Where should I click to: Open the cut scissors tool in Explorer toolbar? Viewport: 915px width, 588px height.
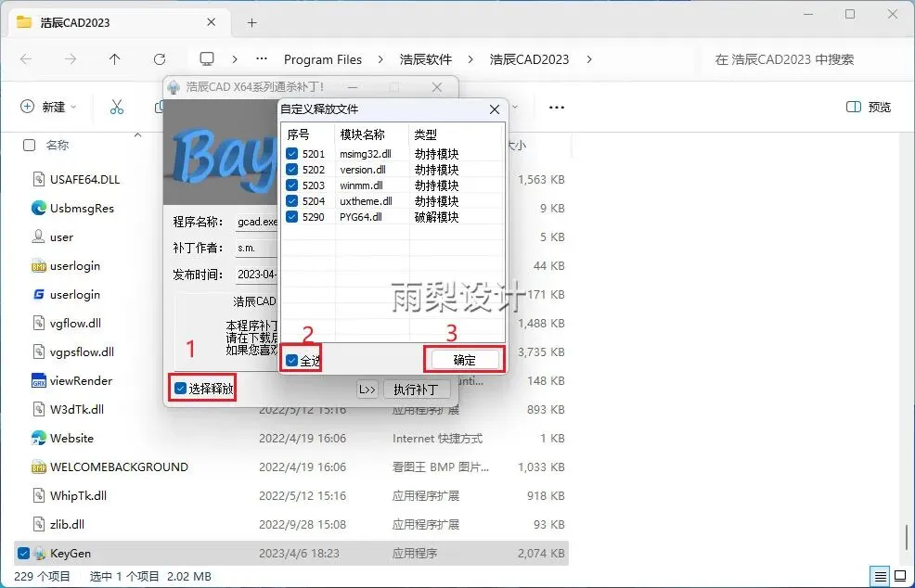(117, 107)
